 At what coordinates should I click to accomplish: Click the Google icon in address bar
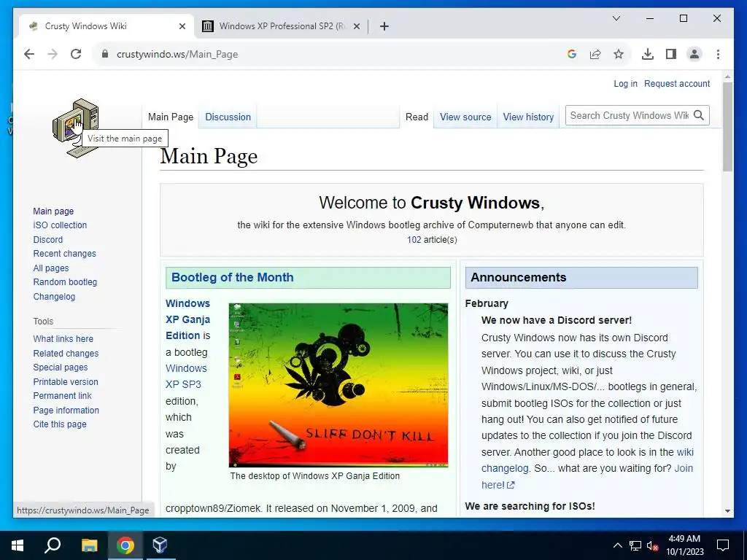coord(572,54)
